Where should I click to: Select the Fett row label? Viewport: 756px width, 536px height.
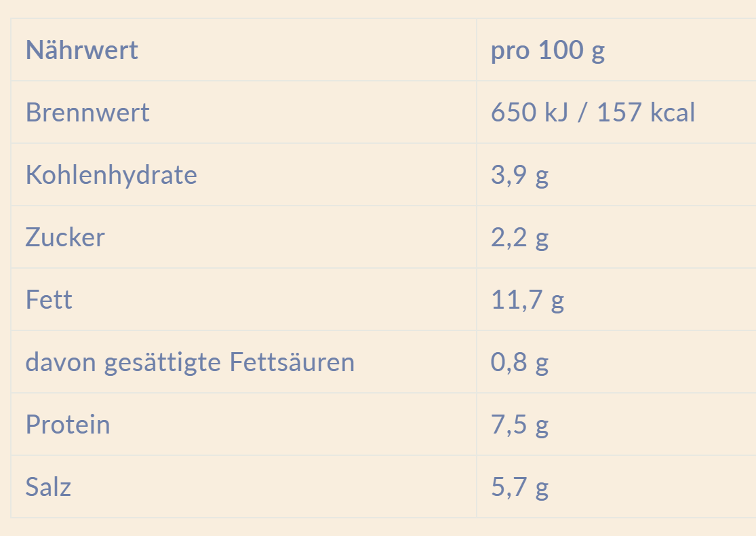point(49,300)
